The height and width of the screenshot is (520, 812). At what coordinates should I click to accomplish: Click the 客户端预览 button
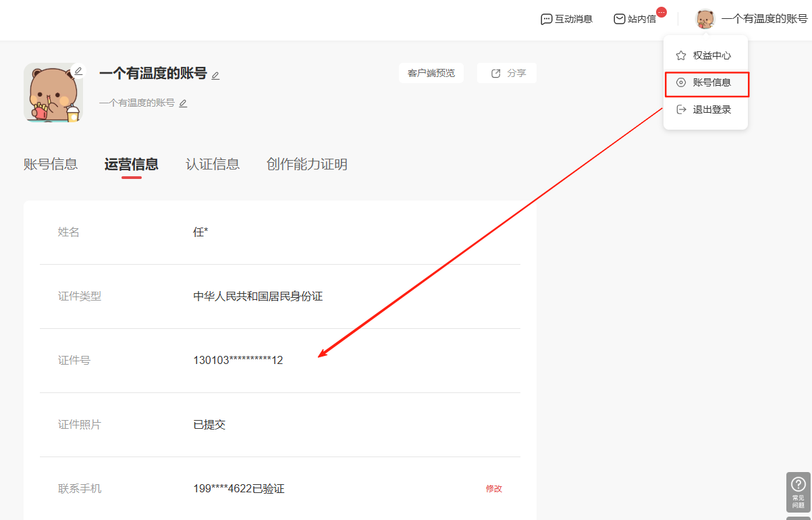(x=431, y=73)
